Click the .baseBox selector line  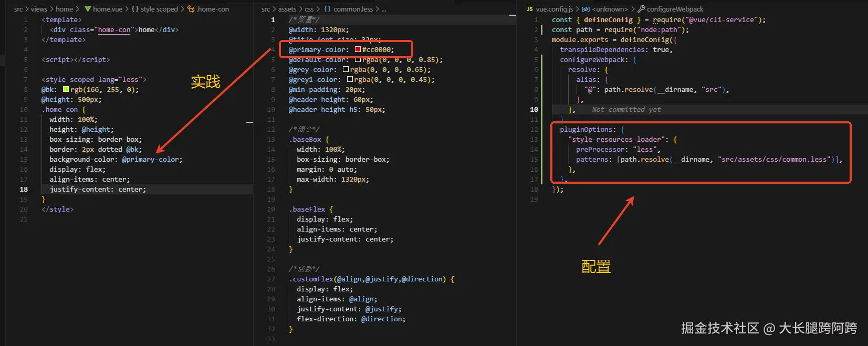pos(309,139)
